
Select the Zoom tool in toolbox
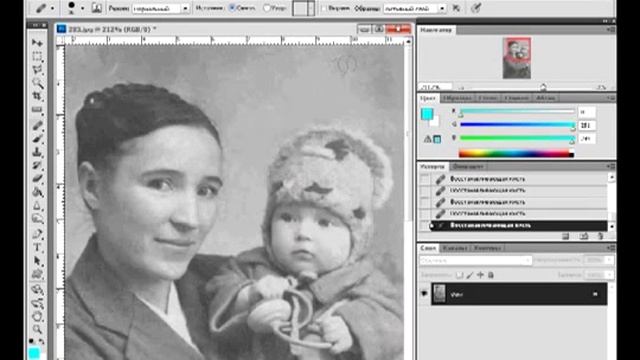[x=37, y=329]
